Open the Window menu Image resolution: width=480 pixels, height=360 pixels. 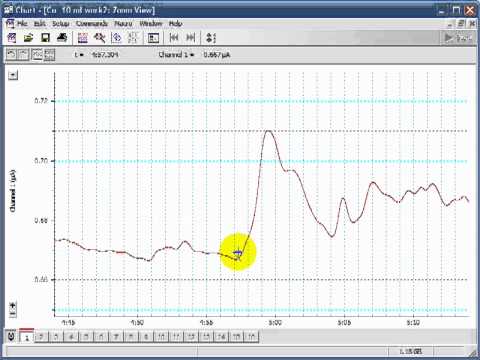(151, 23)
